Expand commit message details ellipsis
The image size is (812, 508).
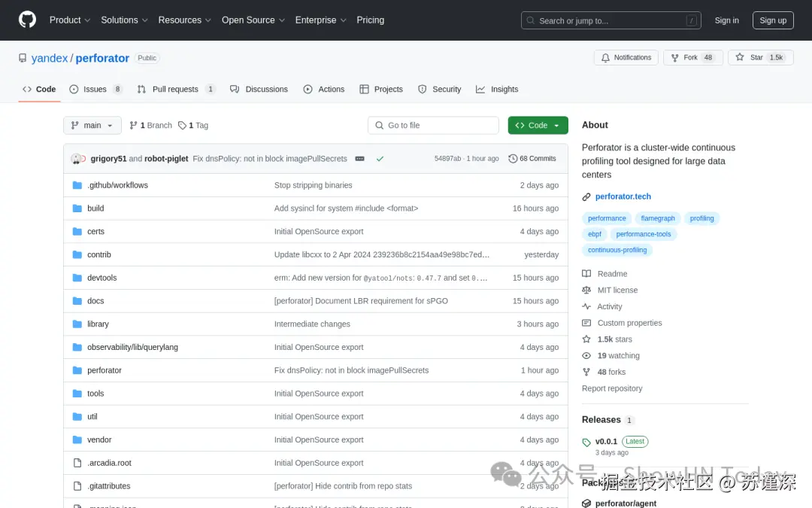tap(360, 159)
